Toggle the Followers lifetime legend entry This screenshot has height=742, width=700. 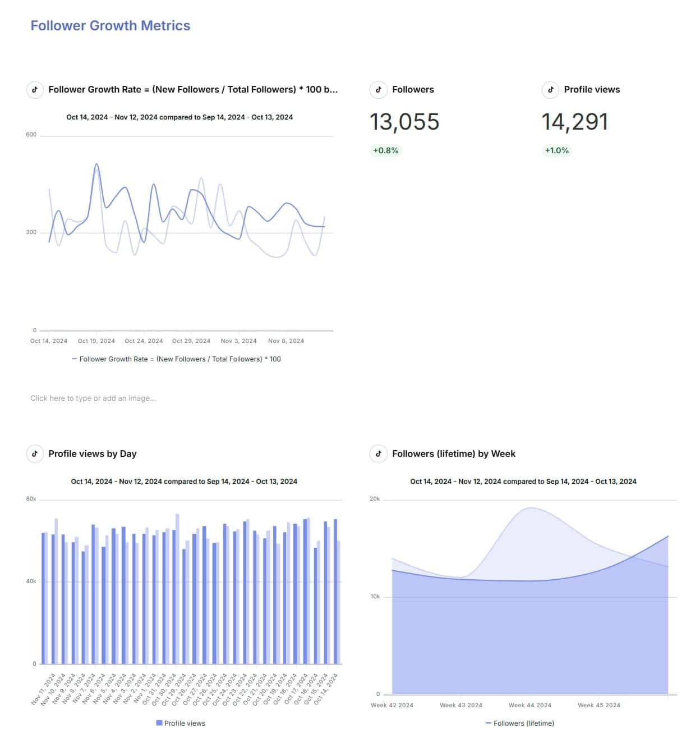(521, 723)
